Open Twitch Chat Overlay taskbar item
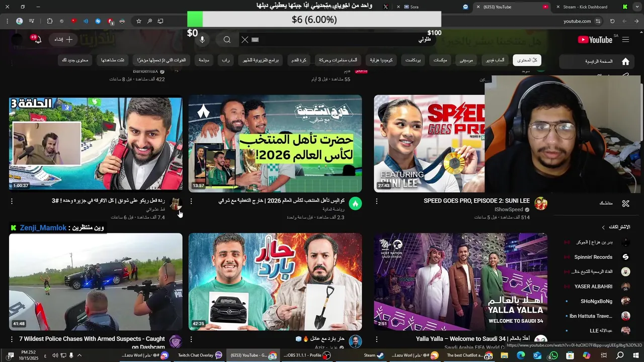Image resolution: width=644 pixels, height=362 pixels. (200, 355)
